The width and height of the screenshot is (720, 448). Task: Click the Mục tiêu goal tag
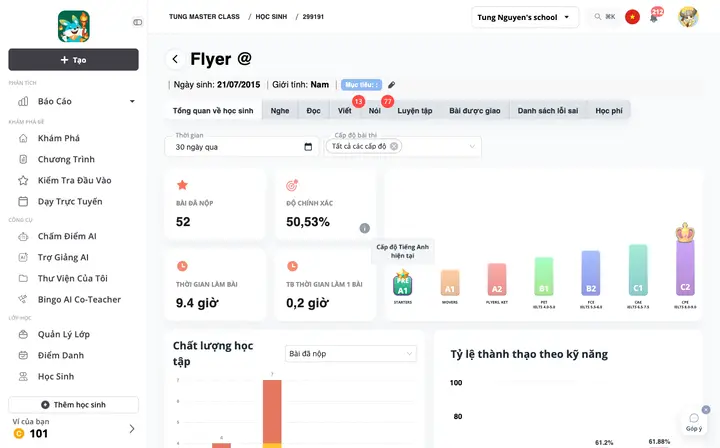(361, 85)
